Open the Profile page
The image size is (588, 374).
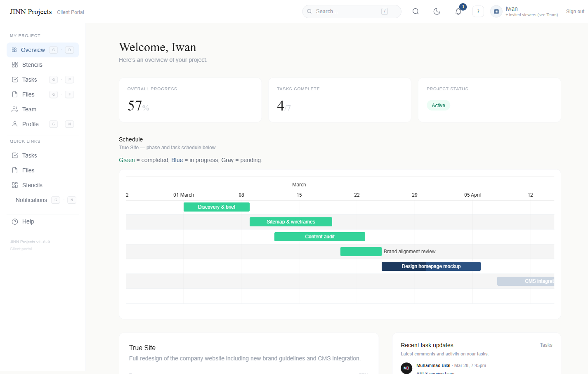pyautogui.click(x=43, y=124)
